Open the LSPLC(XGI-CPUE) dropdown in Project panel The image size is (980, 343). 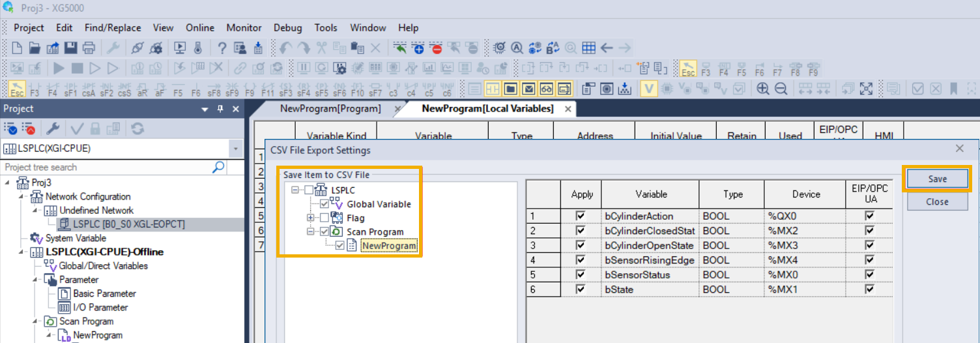click(235, 149)
